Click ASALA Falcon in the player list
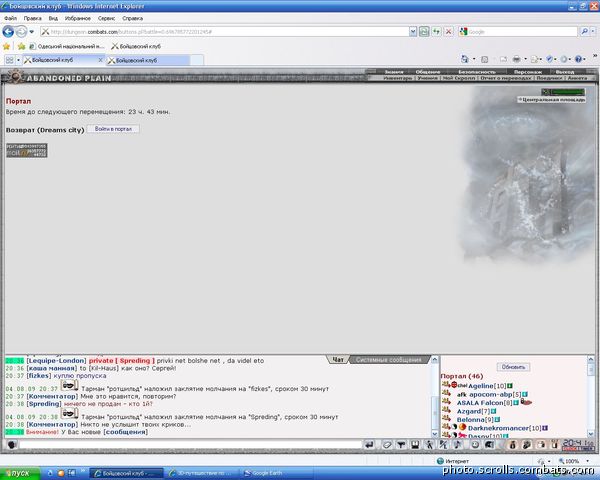The height and width of the screenshot is (480, 600). click(480, 403)
